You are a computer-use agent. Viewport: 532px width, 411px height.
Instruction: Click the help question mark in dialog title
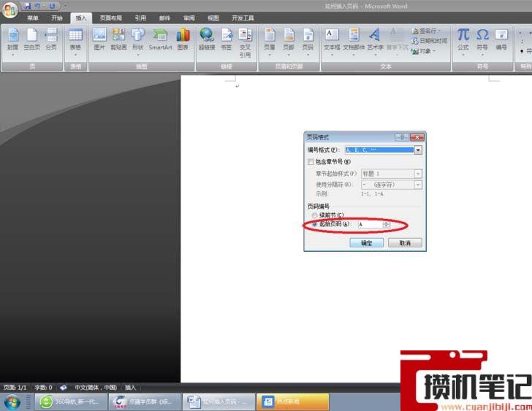click(x=402, y=137)
